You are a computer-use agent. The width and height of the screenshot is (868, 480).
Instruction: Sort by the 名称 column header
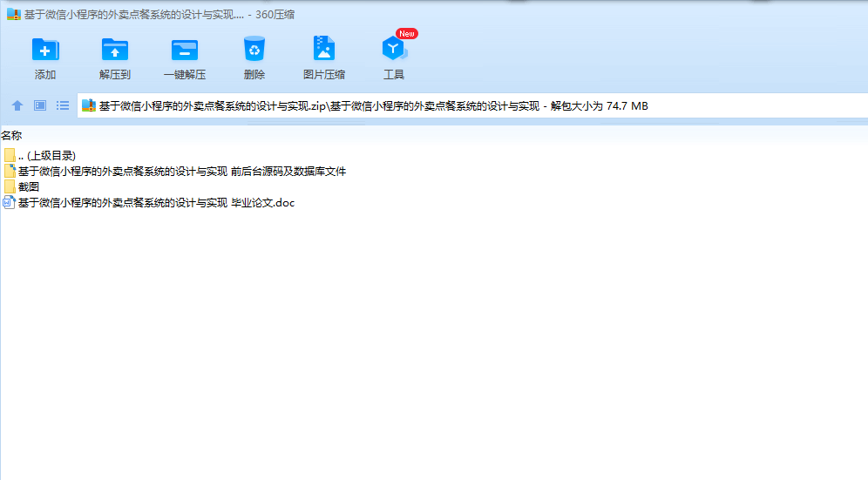pos(11,135)
